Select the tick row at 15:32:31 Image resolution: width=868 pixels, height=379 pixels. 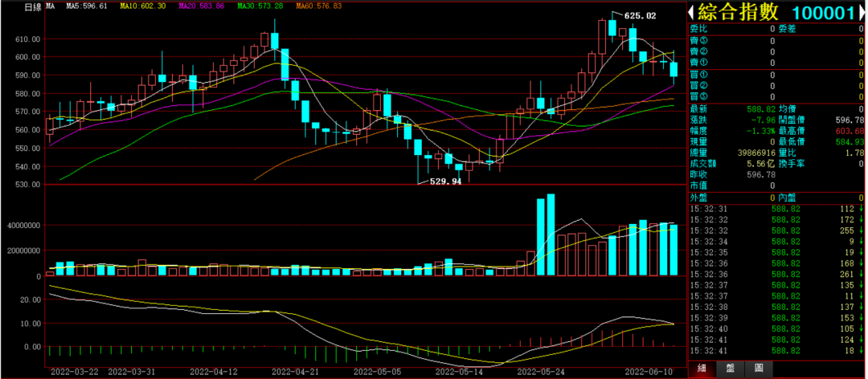pyautogui.click(x=776, y=209)
